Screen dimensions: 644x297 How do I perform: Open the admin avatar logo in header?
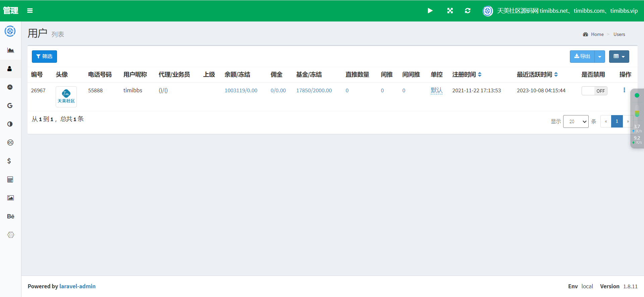click(488, 11)
